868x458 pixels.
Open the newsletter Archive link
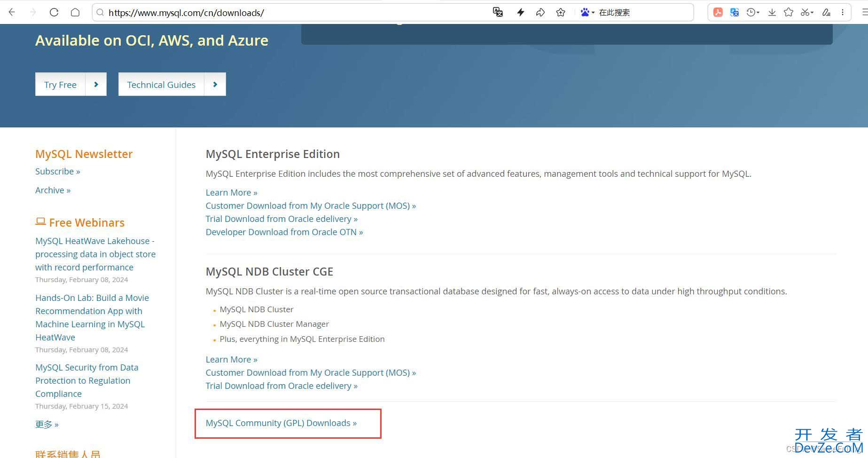(53, 190)
